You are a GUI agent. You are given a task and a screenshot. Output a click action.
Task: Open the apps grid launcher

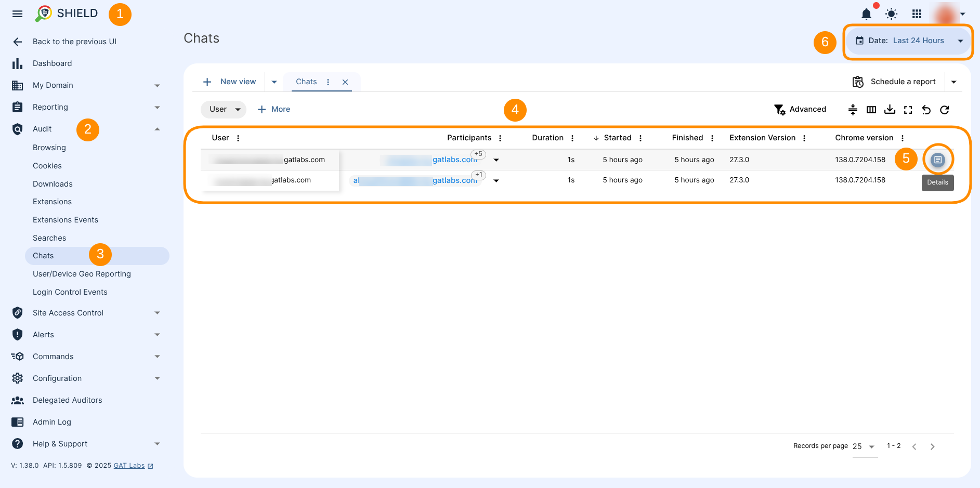coord(917,14)
